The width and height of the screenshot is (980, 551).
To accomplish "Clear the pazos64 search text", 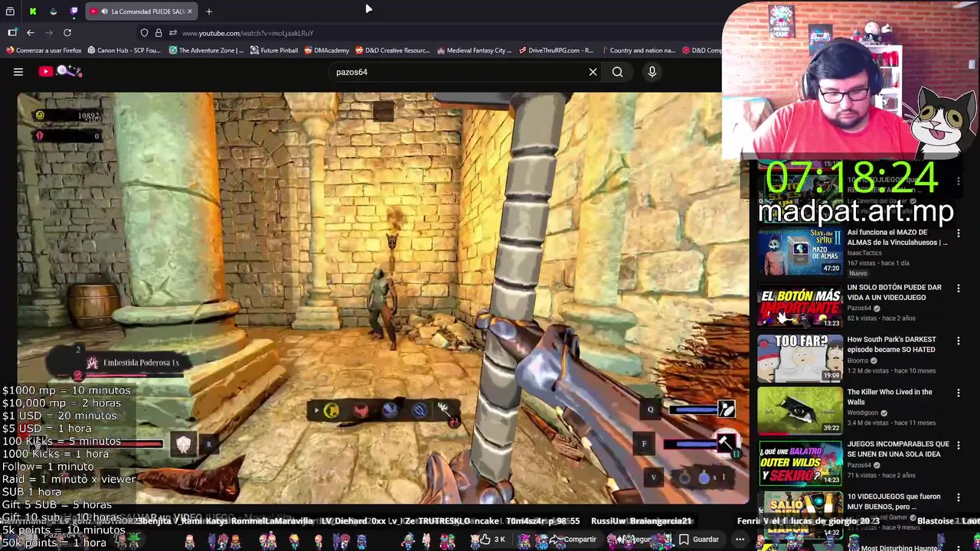I will (593, 72).
